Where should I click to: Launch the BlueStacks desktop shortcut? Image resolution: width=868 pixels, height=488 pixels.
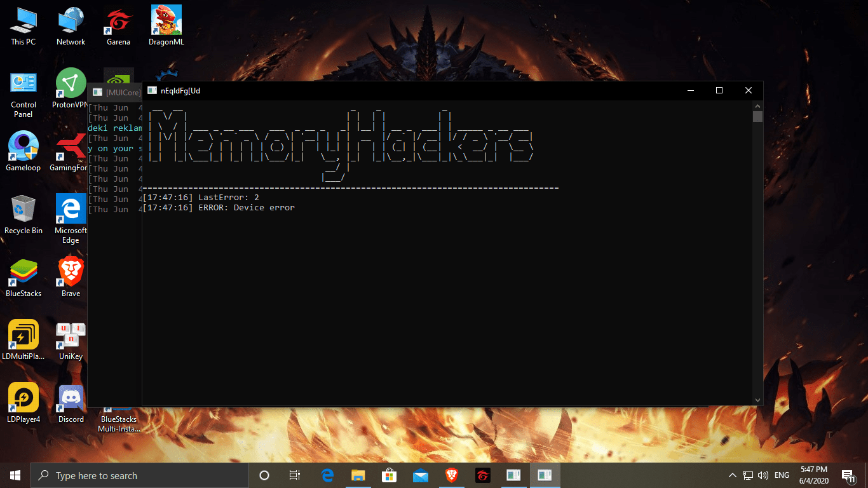click(24, 278)
